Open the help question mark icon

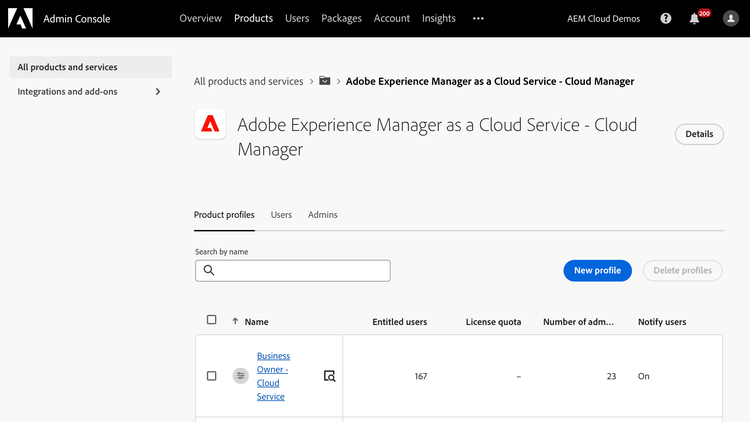[666, 19]
